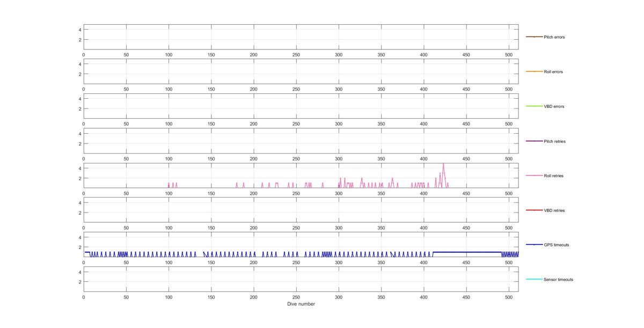The height and width of the screenshot is (328, 644).
Task: Click the pink Roll retries legend line sample
Action: pos(534,176)
